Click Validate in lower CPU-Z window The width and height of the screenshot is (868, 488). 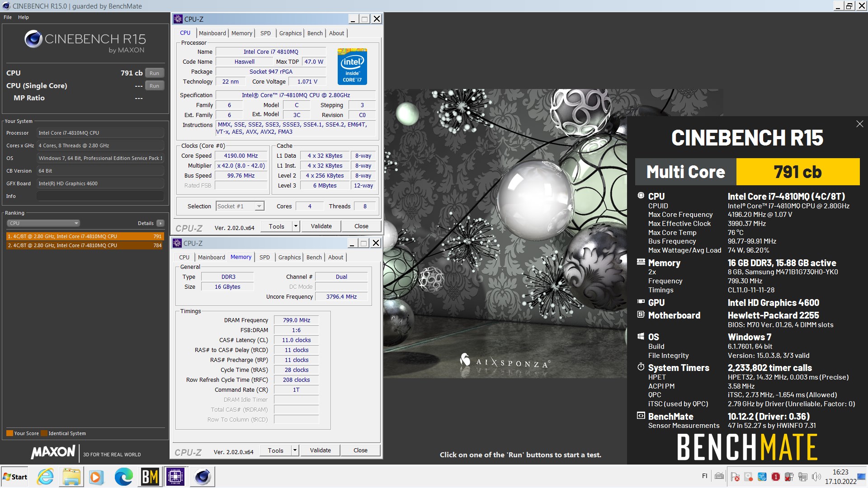pos(321,450)
